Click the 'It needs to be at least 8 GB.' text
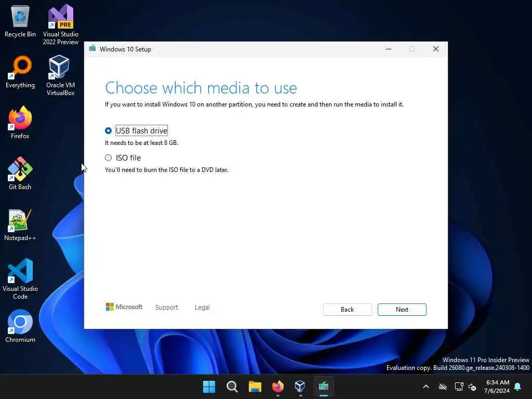Viewport: 532px width, 399px height. [x=141, y=143]
